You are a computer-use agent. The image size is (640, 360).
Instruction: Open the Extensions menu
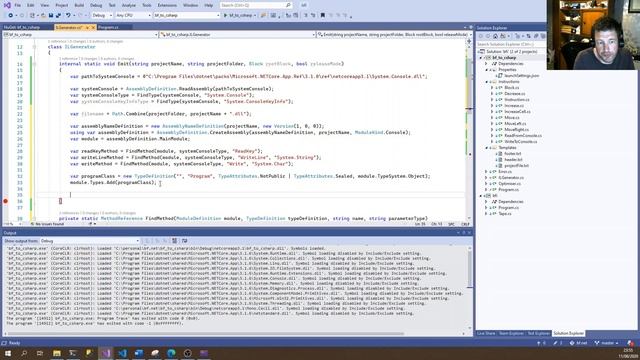click(167, 5)
